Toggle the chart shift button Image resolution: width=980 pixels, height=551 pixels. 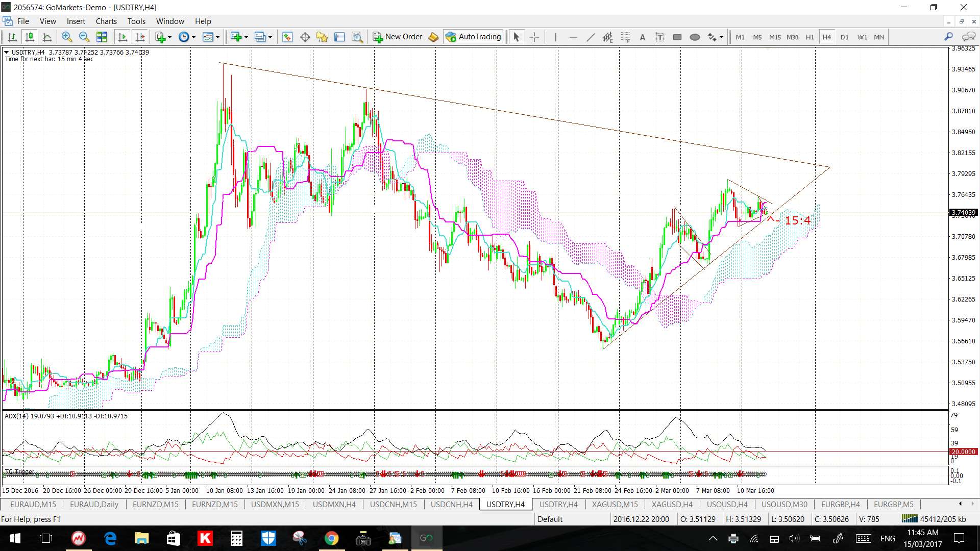(x=140, y=37)
